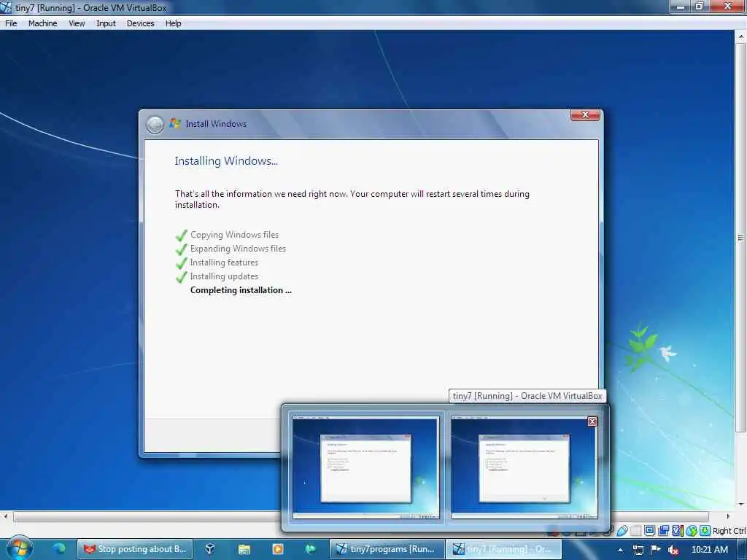Select the left window preview thumbnail
The width and height of the screenshot is (747, 560).
(x=366, y=467)
